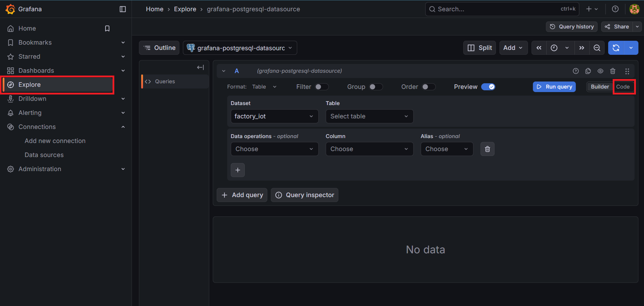Zoom out the time range
This screenshot has width=644, height=306.
point(597,48)
